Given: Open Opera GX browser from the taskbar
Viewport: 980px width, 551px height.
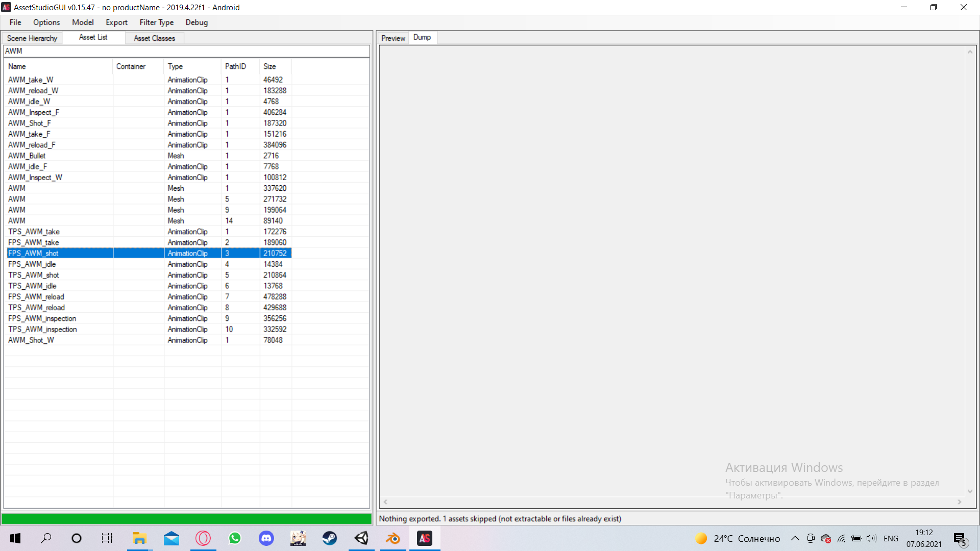Looking at the screenshot, I should tap(203, 538).
